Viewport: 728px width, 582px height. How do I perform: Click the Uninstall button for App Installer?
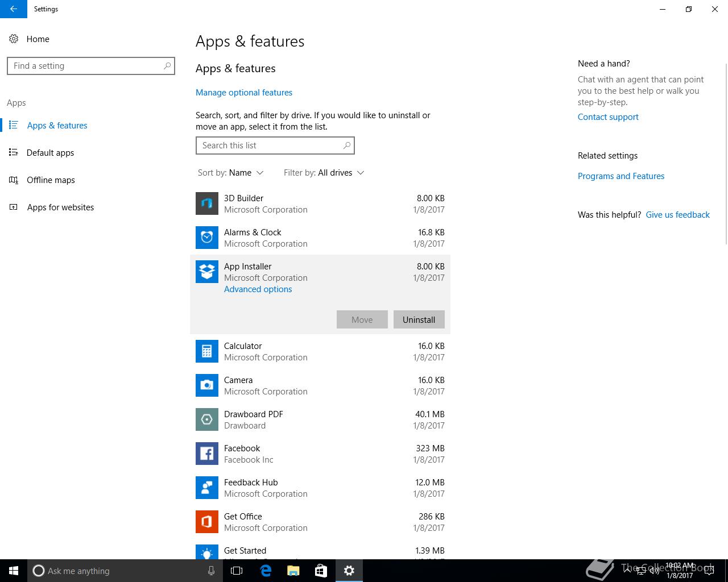[419, 319]
